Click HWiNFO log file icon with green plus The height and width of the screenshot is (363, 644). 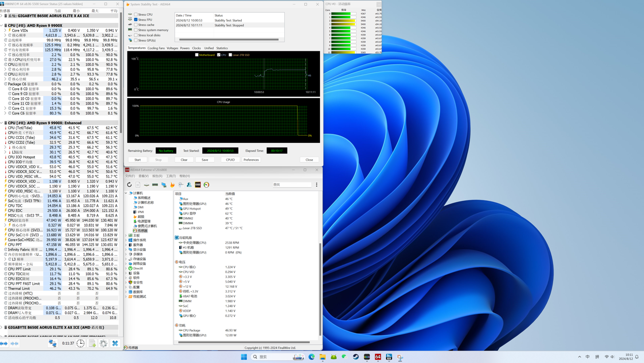(x=92, y=343)
